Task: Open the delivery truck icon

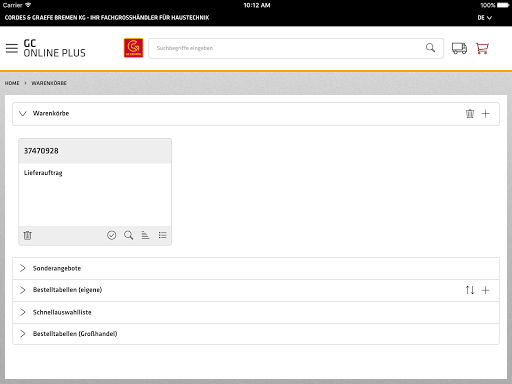Action: (x=459, y=48)
